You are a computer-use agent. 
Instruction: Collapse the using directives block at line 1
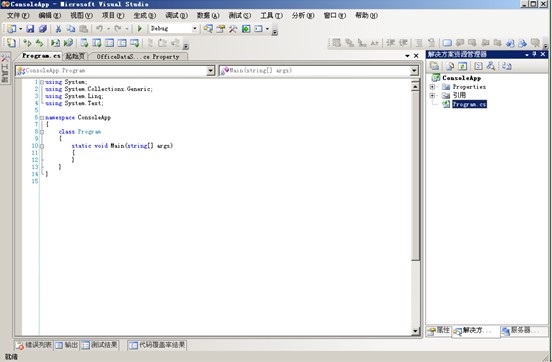(42, 82)
